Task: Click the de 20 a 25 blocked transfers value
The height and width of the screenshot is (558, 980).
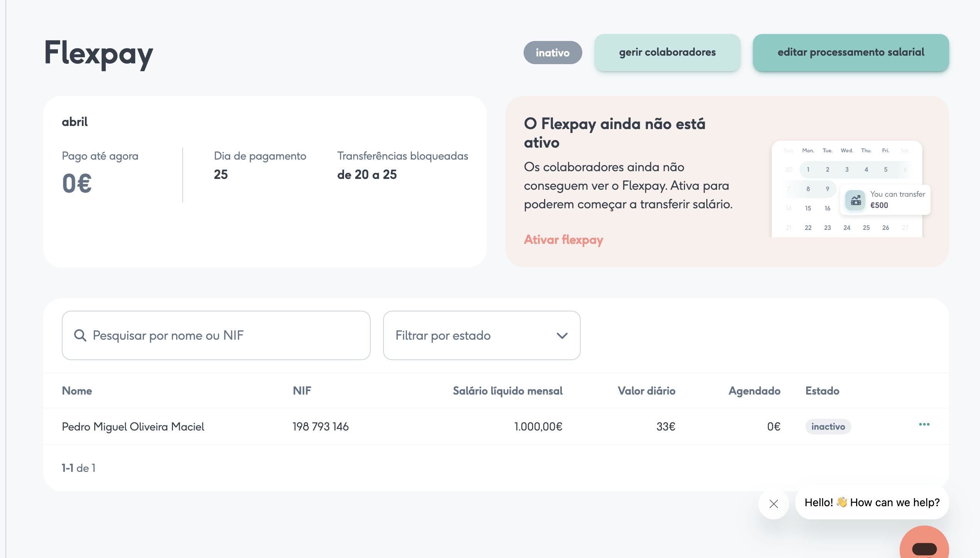Action: pos(367,175)
